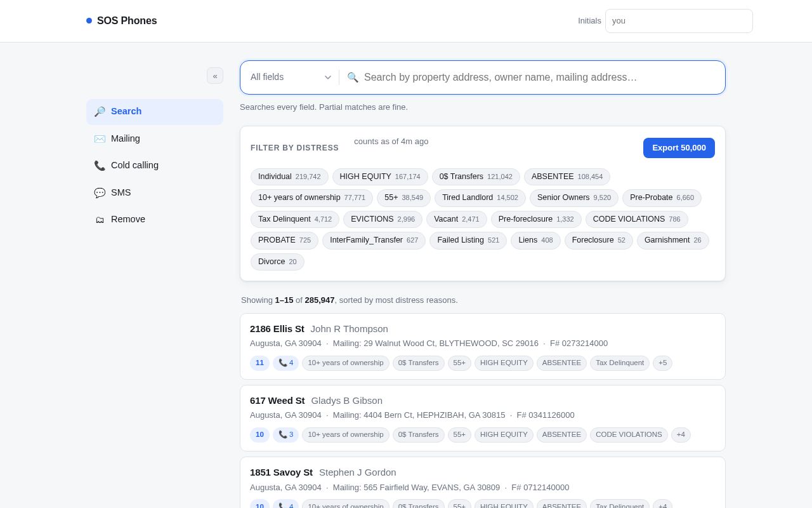Toggle the Vacant filter chip
Viewport: 812px width, 508px height.
click(457, 219)
